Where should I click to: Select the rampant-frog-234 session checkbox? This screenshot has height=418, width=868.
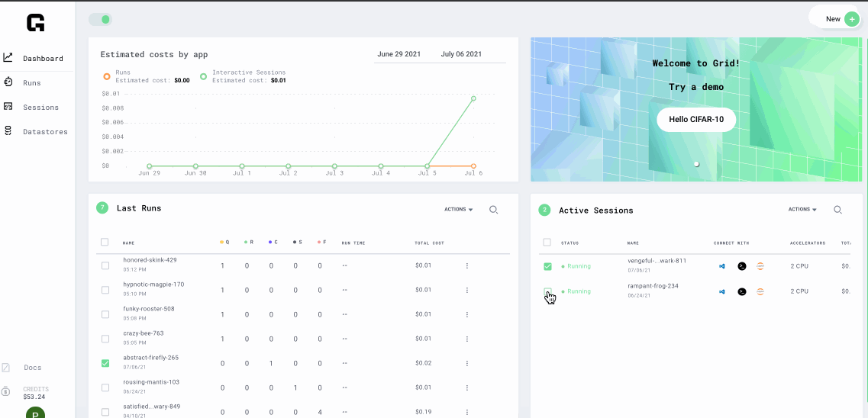coord(547,291)
